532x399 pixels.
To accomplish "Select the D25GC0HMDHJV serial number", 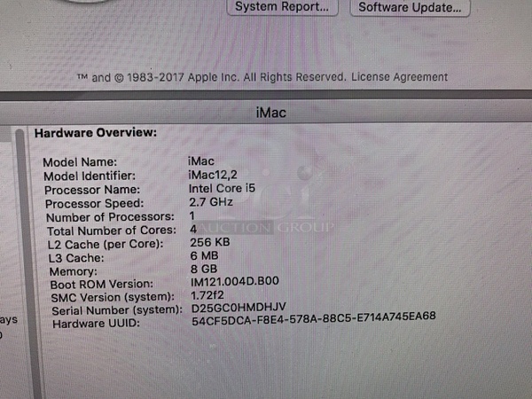I will tap(239, 308).
